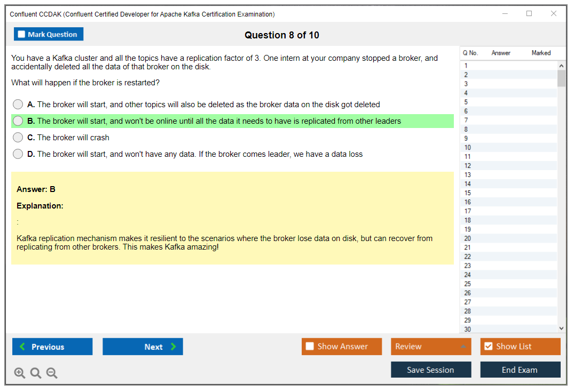
Task: Uncheck the Show List checkbox
Action: 488,347
